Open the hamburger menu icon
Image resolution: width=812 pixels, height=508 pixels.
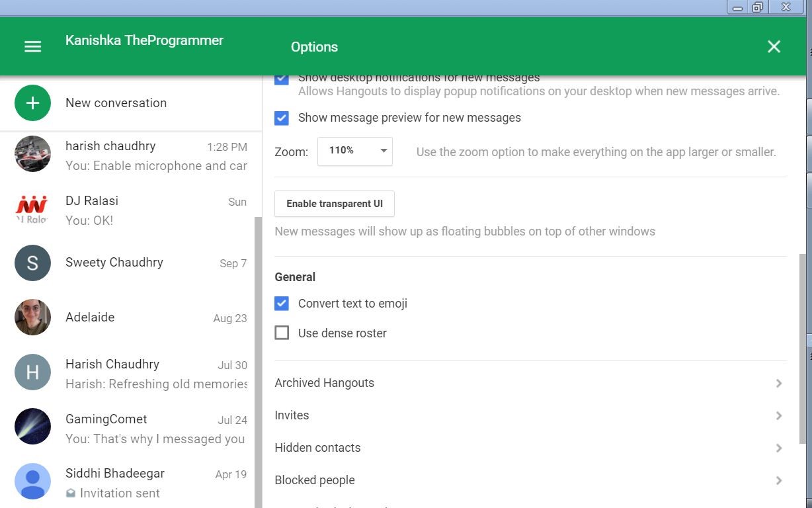[x=32, y=46]
